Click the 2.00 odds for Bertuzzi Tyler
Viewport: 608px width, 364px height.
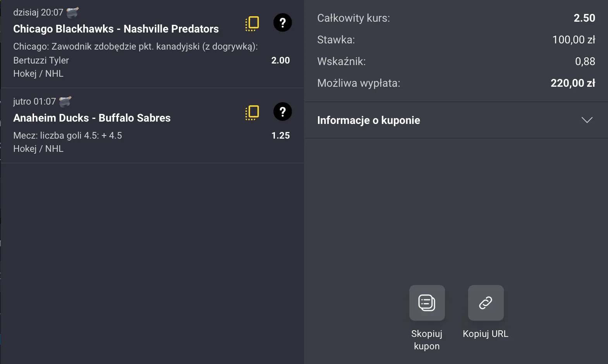[280, 60]
